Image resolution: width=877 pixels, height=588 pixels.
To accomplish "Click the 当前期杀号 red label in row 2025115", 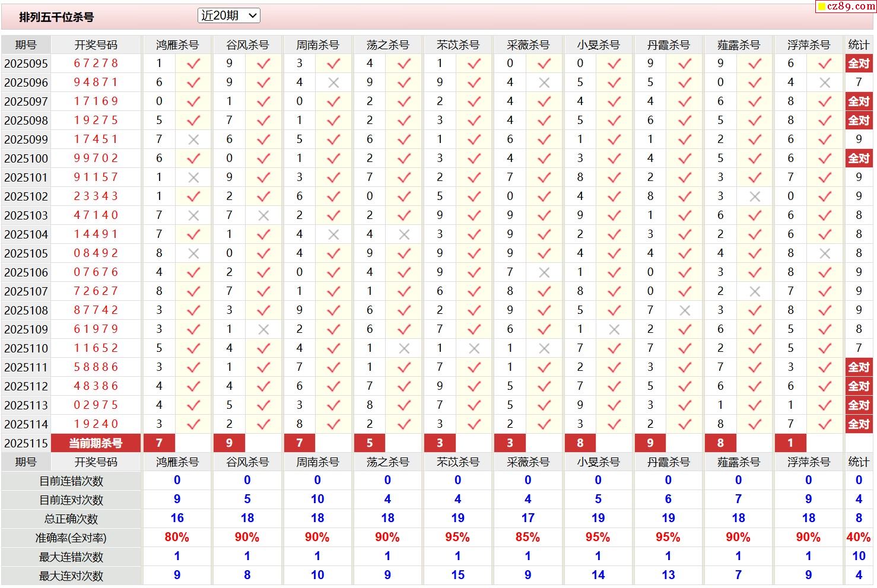I will tap(96, 443).
